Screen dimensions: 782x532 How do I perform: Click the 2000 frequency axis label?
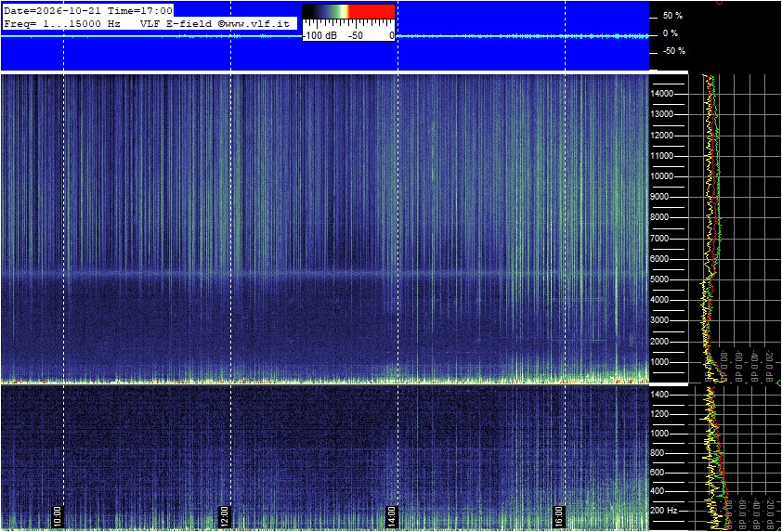659,342
